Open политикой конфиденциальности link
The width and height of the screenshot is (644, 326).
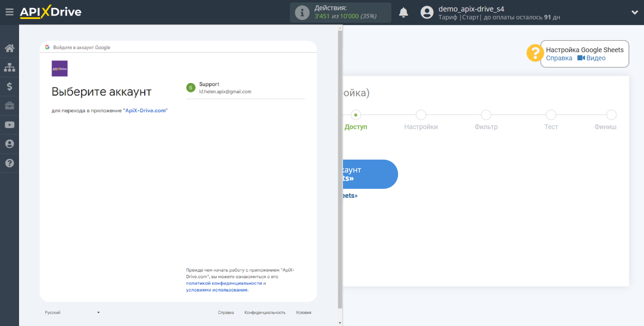click(224, 283)
